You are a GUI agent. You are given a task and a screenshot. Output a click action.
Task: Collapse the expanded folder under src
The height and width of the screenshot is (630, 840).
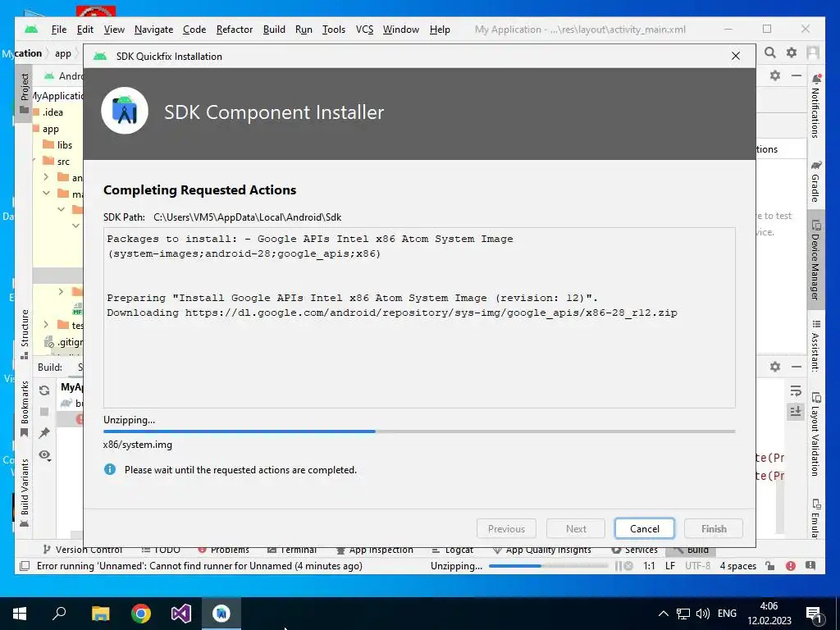coord(47,193)
